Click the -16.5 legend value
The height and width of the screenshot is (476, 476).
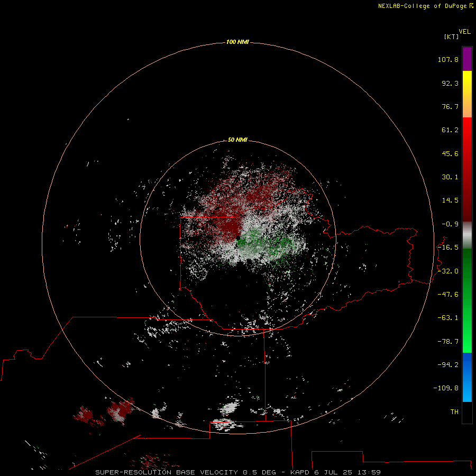(x=448, y=248)
